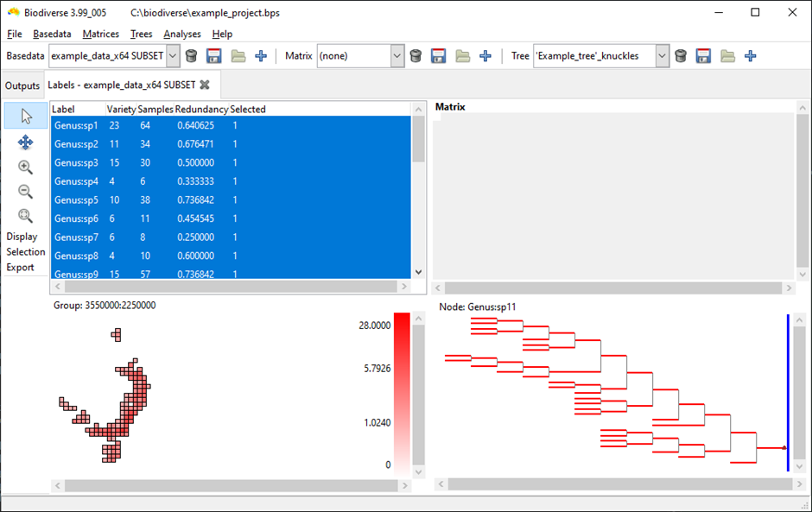Open the Help menu
Screen dimensions: 812x512
coord(222,34)
